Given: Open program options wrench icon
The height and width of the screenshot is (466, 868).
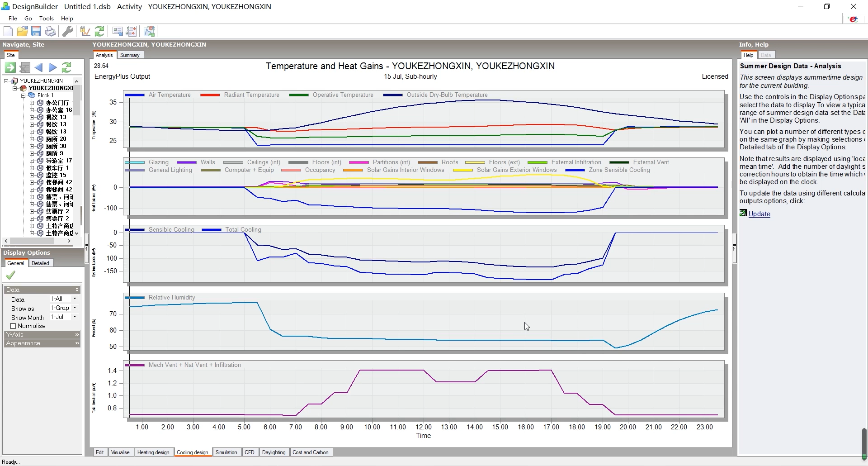Looking at the screenshot, I should 68,31.
